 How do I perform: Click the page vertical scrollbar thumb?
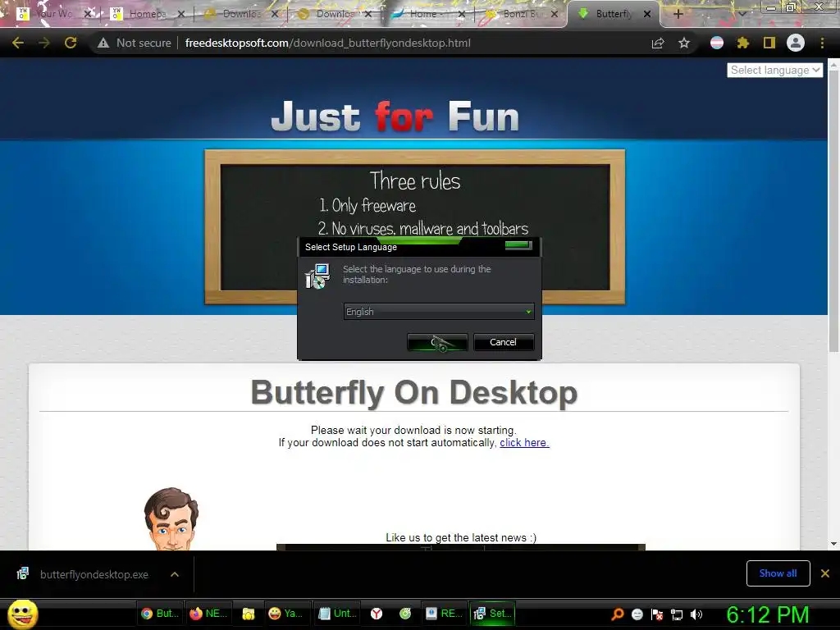coord(833,212)
